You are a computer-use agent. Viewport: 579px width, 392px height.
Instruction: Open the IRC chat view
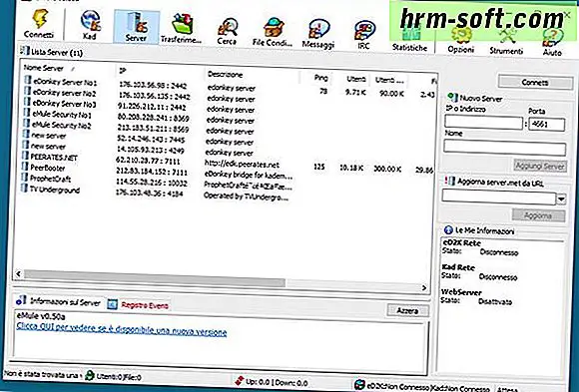[364, 31]
